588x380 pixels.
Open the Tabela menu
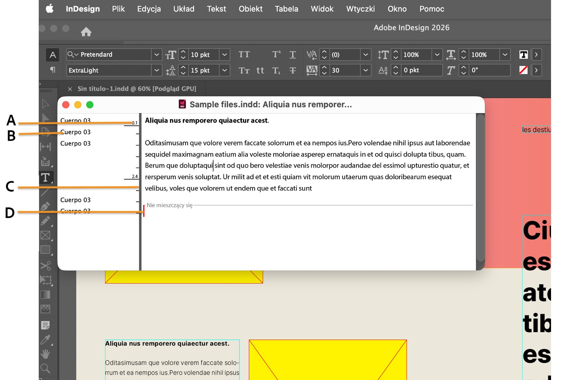click(287, 9)
